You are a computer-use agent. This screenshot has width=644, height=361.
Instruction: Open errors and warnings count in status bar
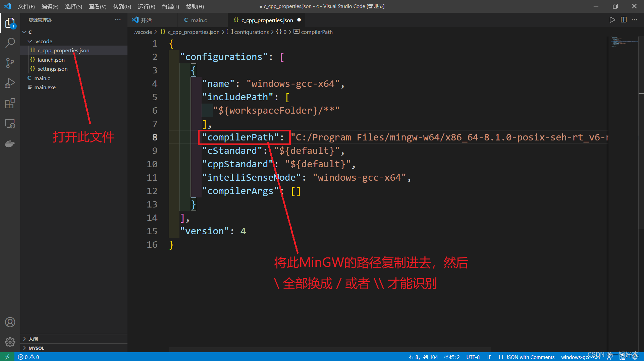[x=29, y=357]
